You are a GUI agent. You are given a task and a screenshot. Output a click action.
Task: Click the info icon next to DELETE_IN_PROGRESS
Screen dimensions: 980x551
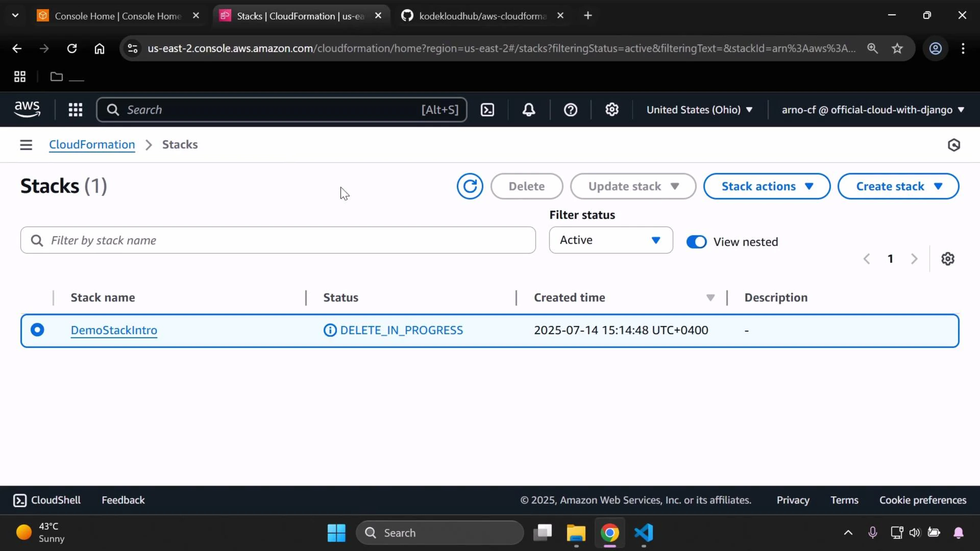329,330
